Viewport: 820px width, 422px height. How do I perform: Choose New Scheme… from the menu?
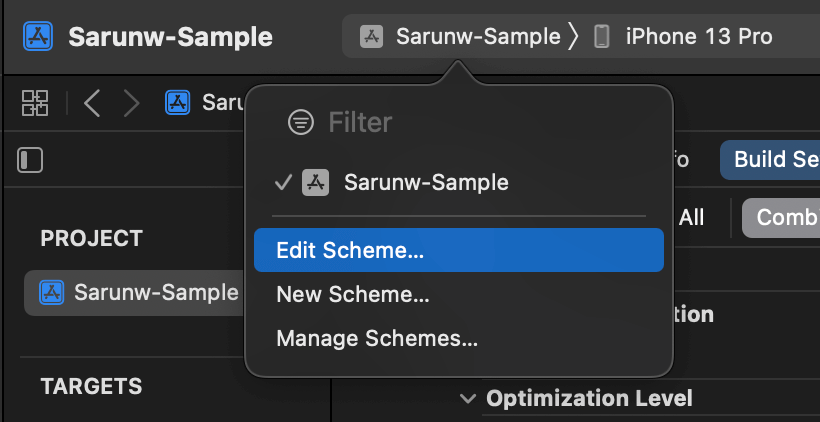[353, 295]
